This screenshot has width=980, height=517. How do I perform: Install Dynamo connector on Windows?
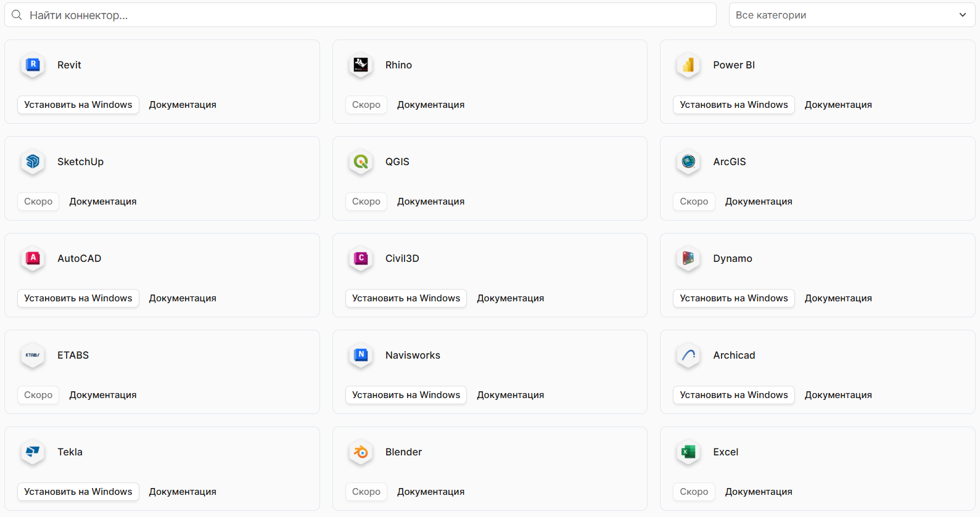pyautogui.click(x=734, y=298)
